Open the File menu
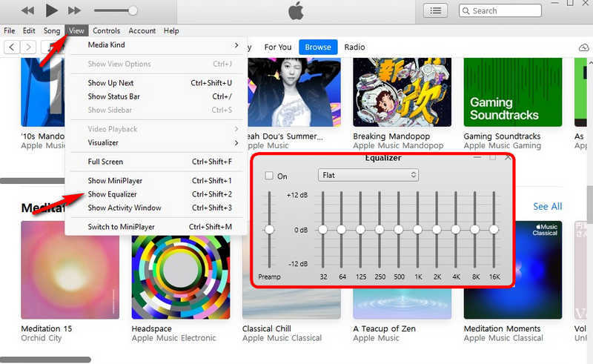This screenshot has height=364, width=593. pos(10,30)
